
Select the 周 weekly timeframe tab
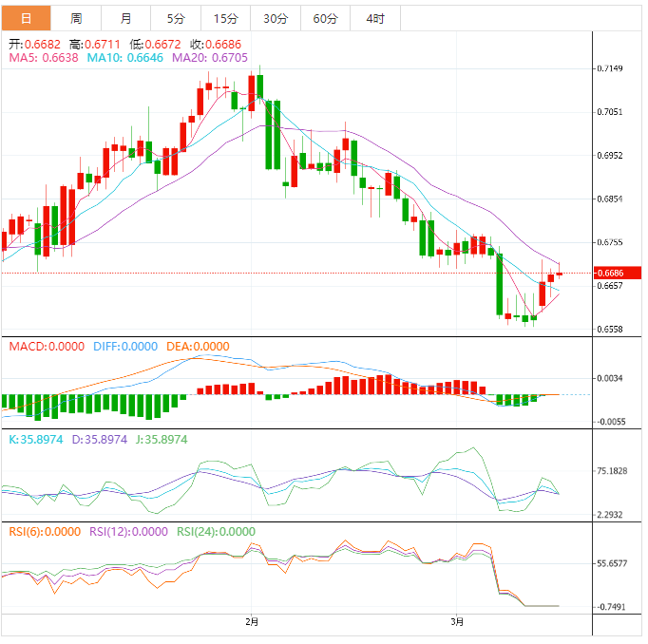tap(76, 18)
